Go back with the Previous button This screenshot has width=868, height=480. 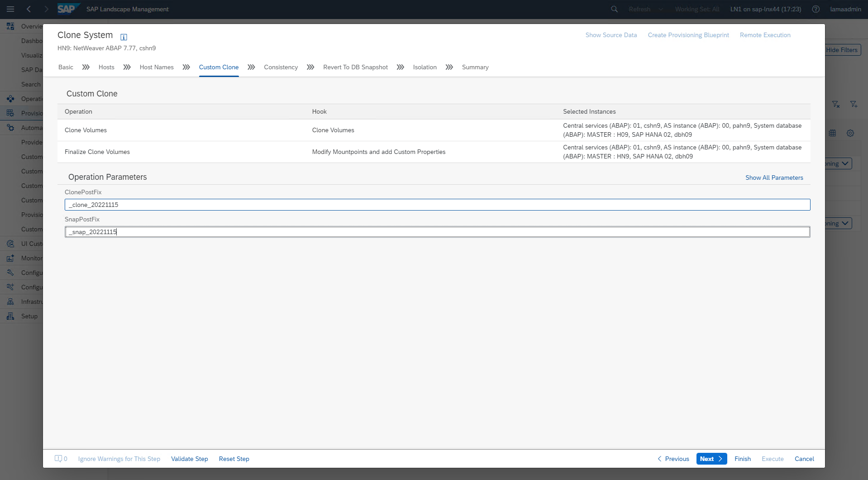673,459
